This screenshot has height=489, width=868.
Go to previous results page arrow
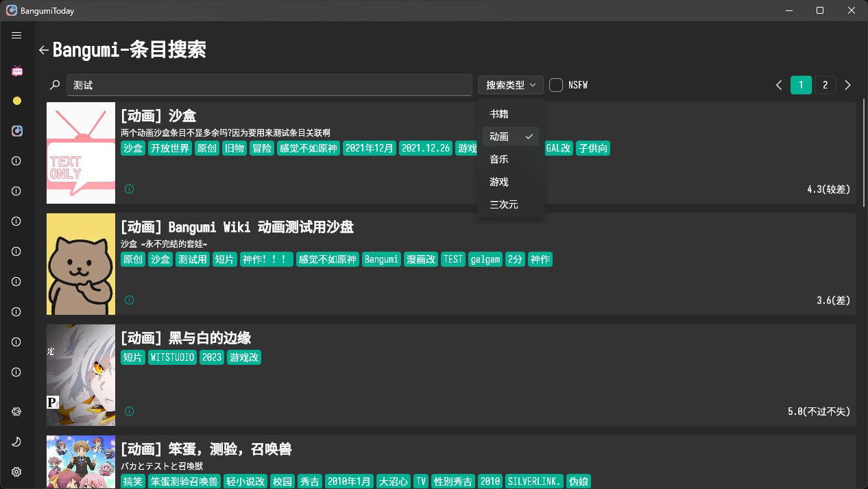779,85
